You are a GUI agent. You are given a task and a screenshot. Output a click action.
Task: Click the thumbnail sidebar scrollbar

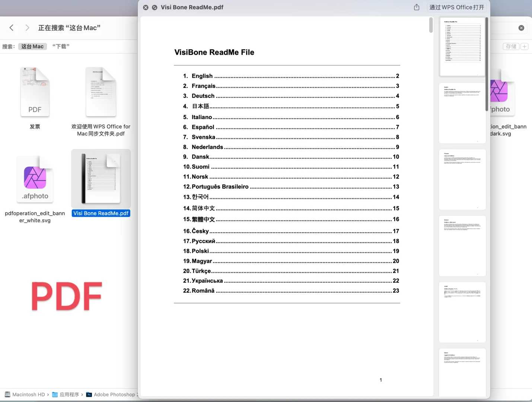pyautogui.click(x=487, y=64)
